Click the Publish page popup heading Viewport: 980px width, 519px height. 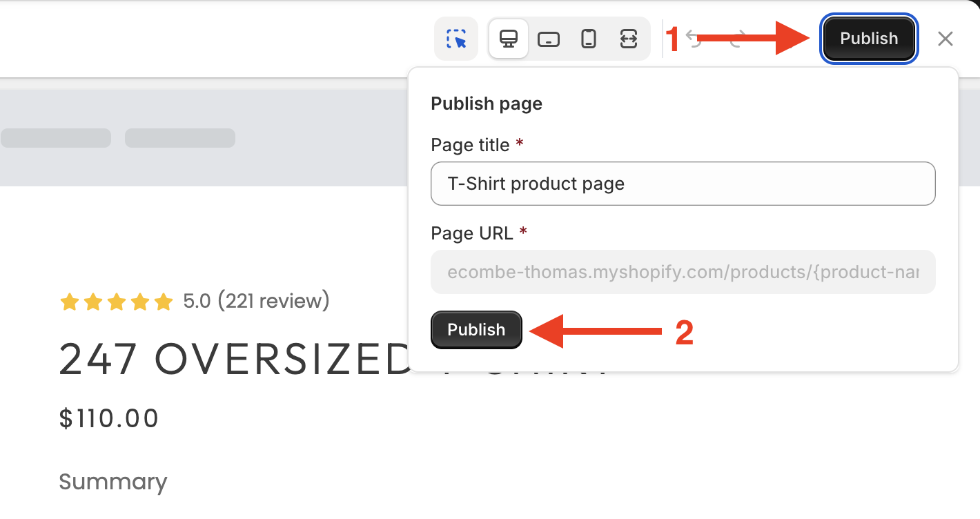point(487,104)
